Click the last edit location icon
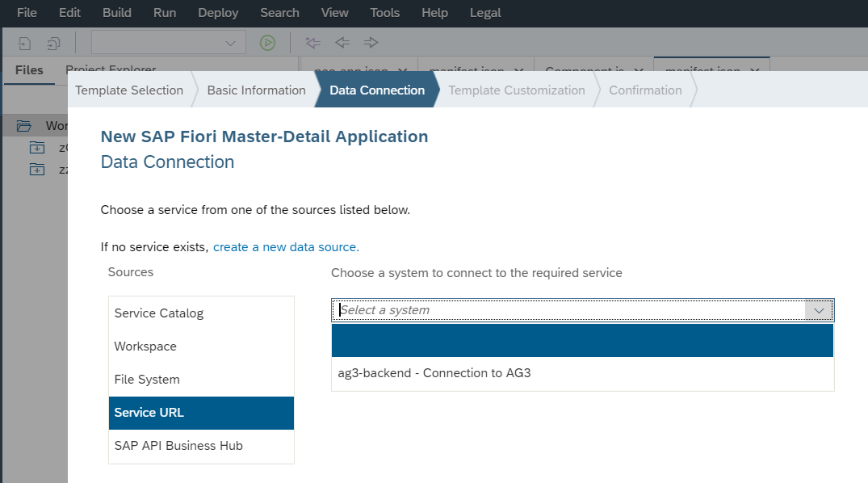 tap(312, 43)
